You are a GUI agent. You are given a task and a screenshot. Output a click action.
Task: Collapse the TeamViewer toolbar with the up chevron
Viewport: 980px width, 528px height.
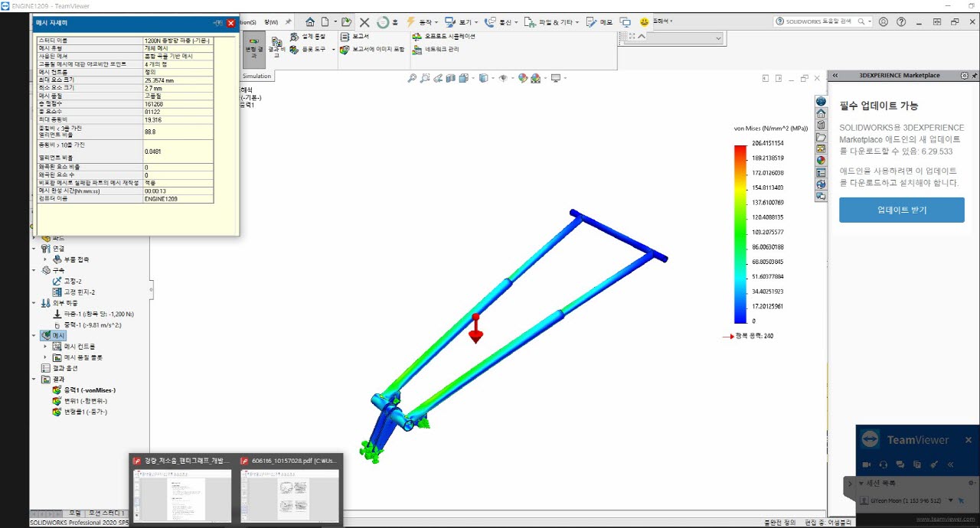641,36
